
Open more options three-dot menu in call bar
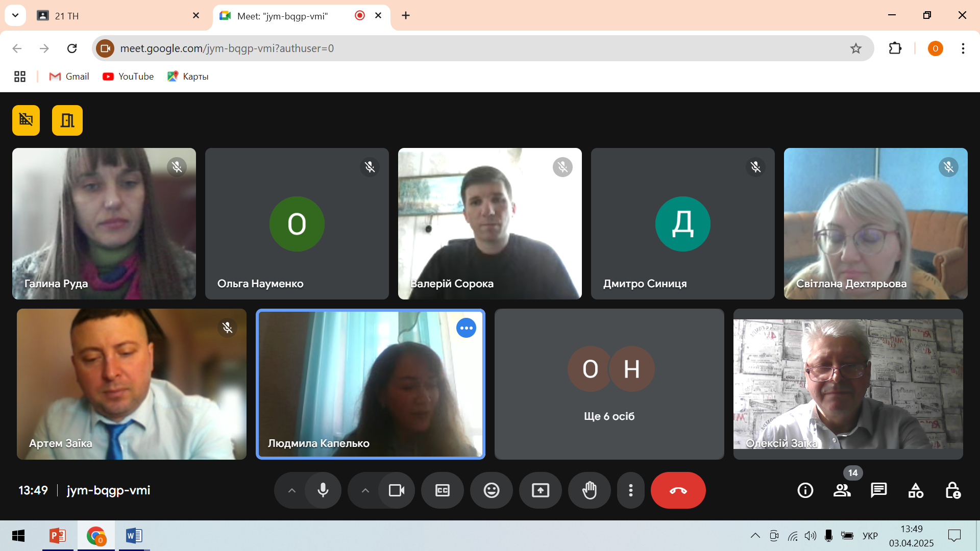(x=631, y=490)
